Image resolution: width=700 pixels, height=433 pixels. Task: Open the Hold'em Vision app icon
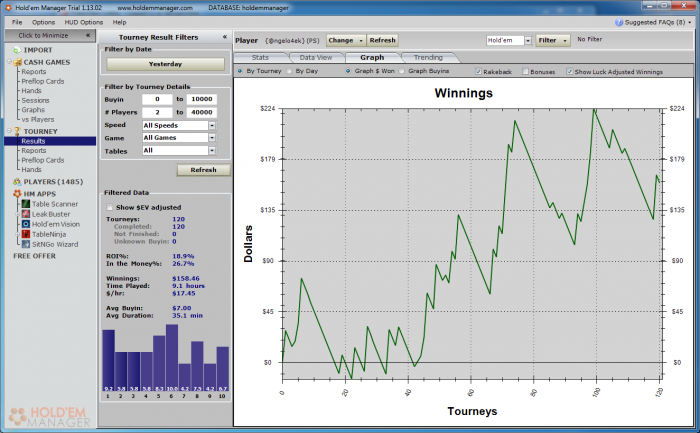click(x=26, y=224)
